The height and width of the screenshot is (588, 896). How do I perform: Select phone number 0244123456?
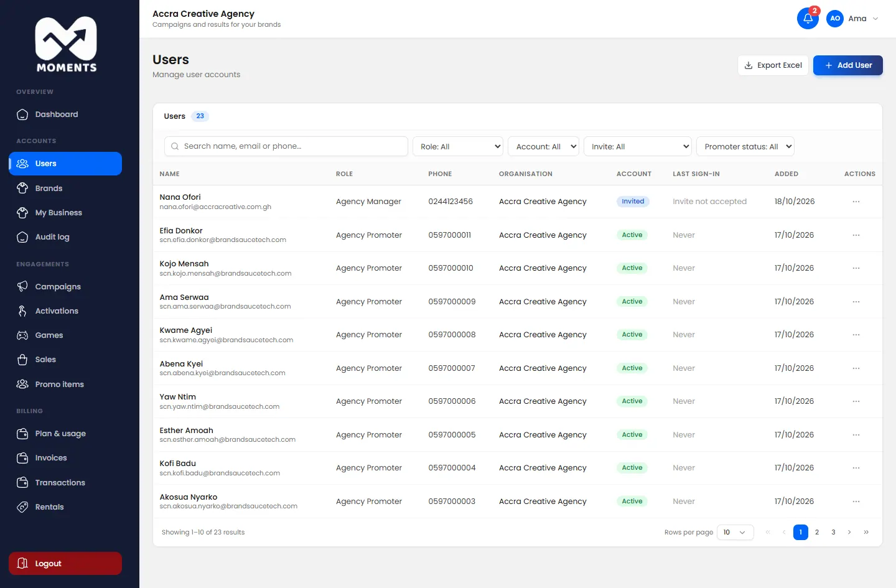[x=450, y=202]
